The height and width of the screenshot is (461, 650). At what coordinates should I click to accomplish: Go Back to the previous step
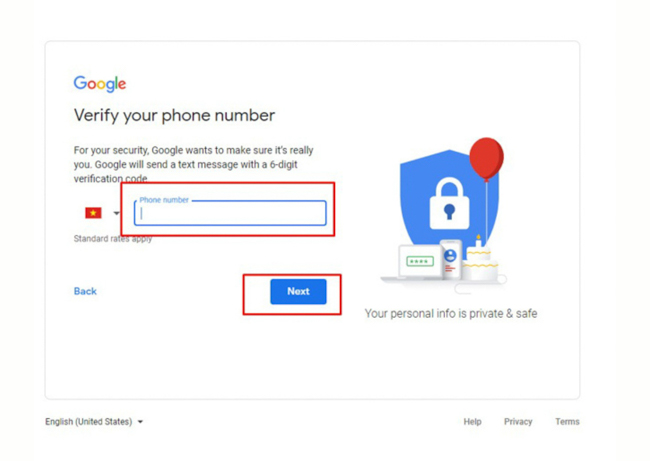[85, 291]
